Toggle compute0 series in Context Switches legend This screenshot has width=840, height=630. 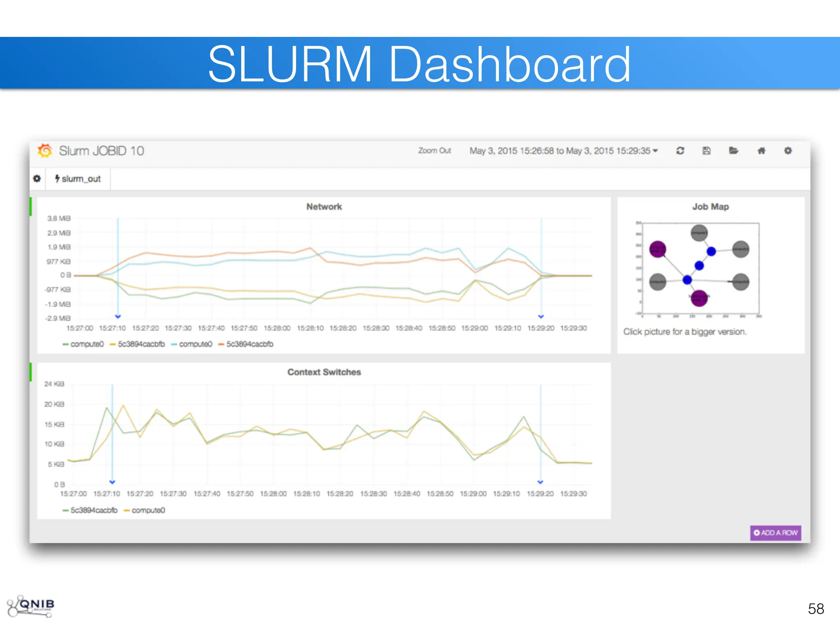click(148, 510)
